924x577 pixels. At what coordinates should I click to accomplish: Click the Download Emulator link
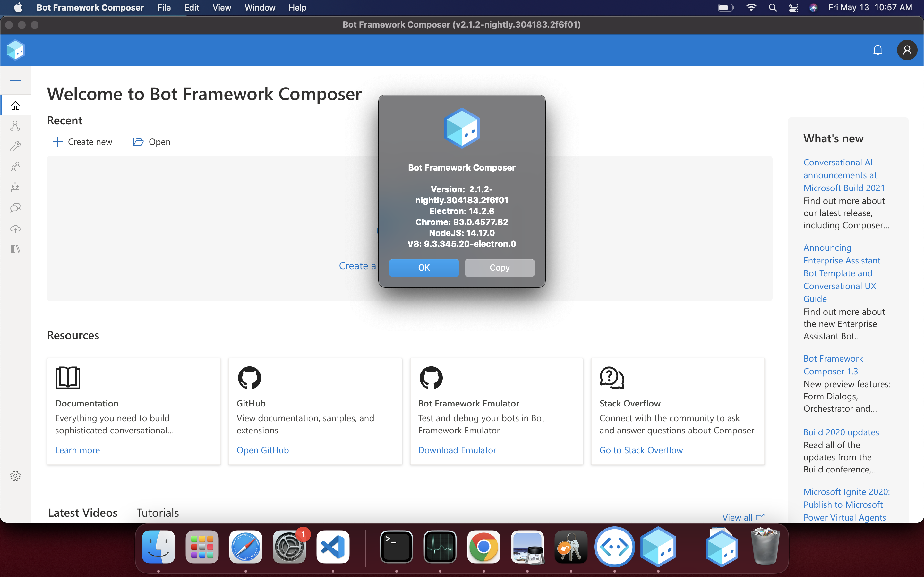point(457,450)
